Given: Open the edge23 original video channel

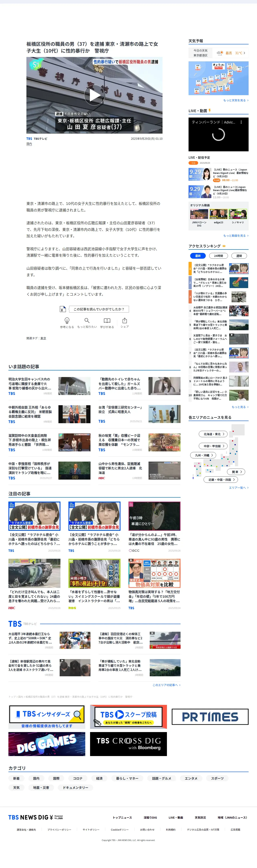Looking at the screenshot, I should pyautogui.click(x=219, y=217).
